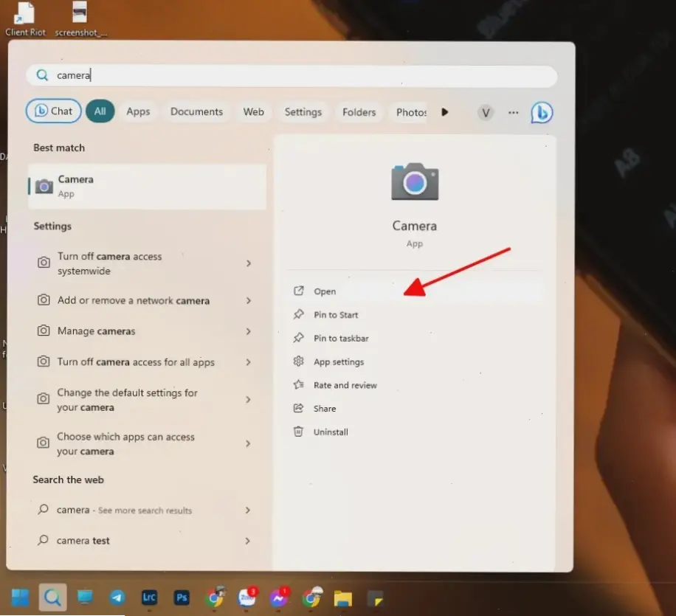Open your account avatar marked V
Viewport: 676px width, 616px height.
[x=486, y=112]
